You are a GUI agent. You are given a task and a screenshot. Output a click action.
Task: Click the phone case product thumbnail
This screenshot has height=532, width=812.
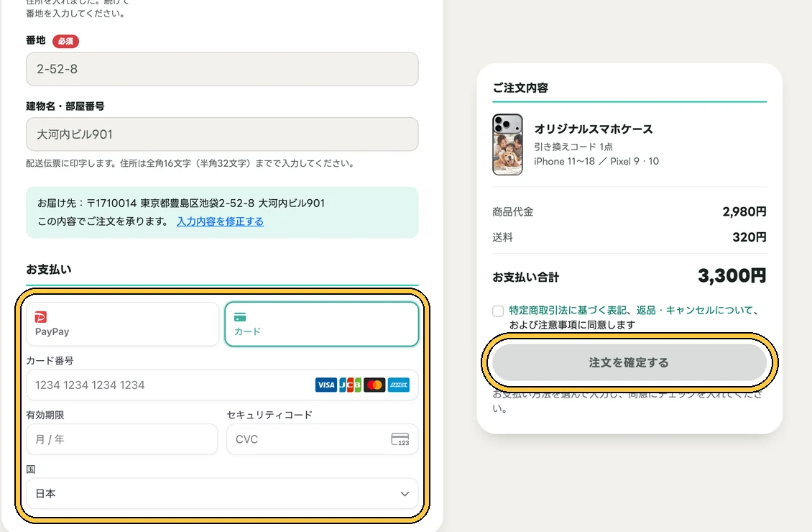pyautogui.click(x=507, y=145)
